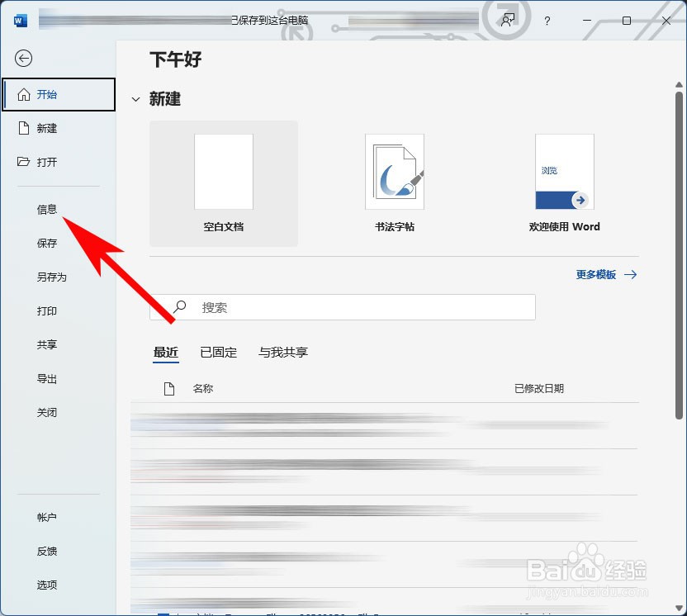Switch to the 最近 tab
The image size is (687, 616).
pyautogui.click(x=166, y=353)
